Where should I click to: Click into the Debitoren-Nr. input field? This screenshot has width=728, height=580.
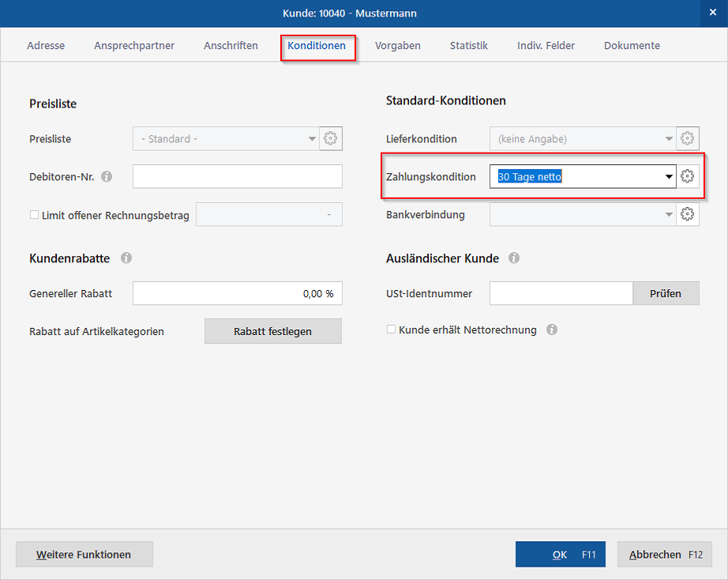coord(237,176)
